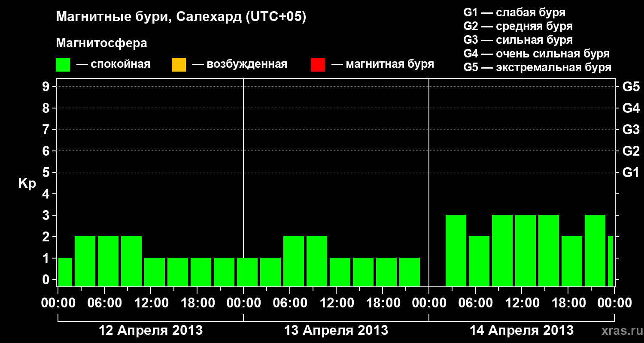
Task: Click the Kp 2 bar starting 05:00 on 13 April
Action: pos(294,261)
